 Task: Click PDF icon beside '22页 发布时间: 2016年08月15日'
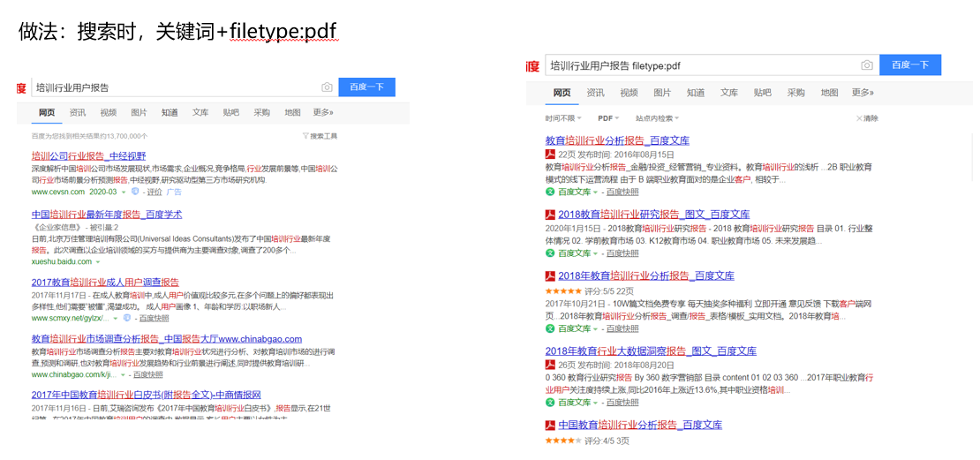tap(550, 155)
